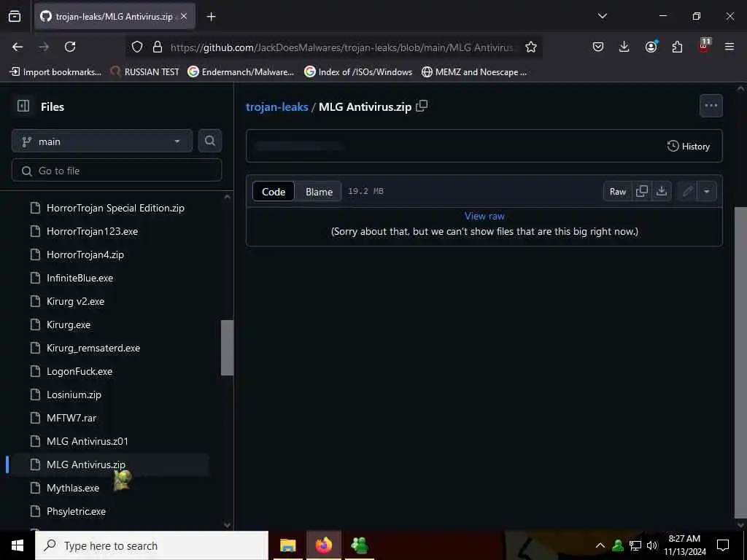The height and width of the screenshot is (560, 747).
Task: Open the list all tabs chevron
Action: (602, 16)
